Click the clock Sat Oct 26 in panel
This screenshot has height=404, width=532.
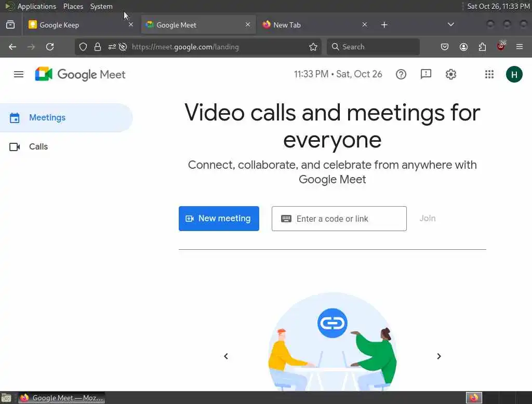[x=498, y=6]
